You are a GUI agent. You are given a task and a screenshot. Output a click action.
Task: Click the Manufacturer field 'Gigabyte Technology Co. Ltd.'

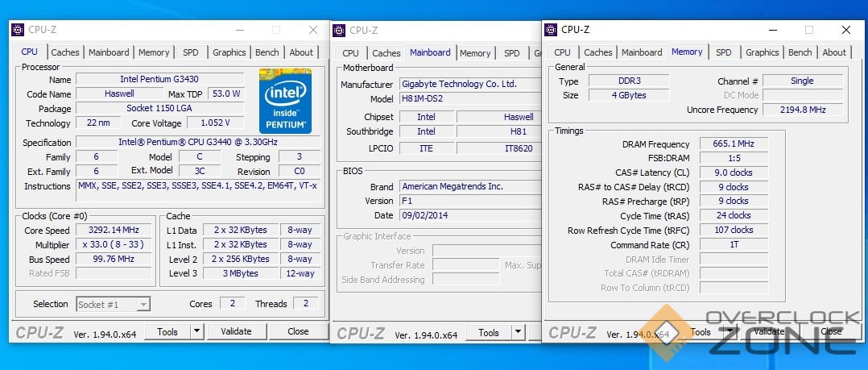(471, 84)
